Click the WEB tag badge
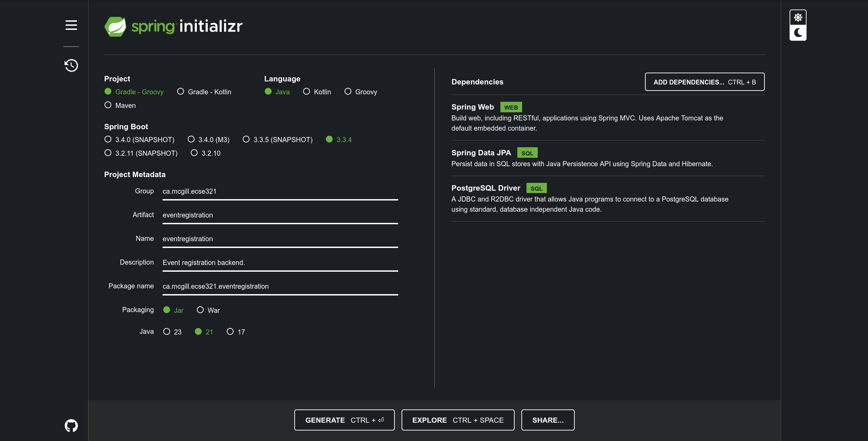Viewport: 868px width, 441px height. pos(511,107)
